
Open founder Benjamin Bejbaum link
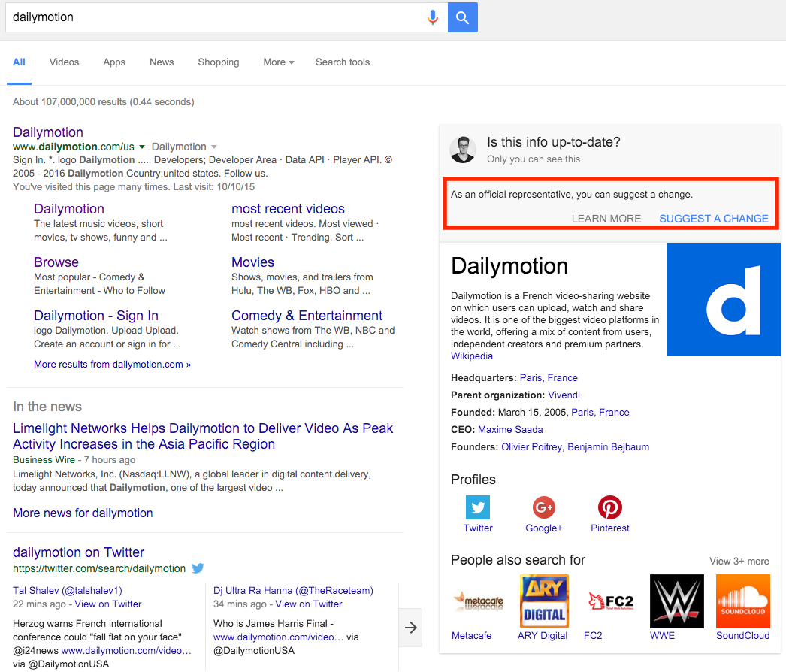point(608,446)
